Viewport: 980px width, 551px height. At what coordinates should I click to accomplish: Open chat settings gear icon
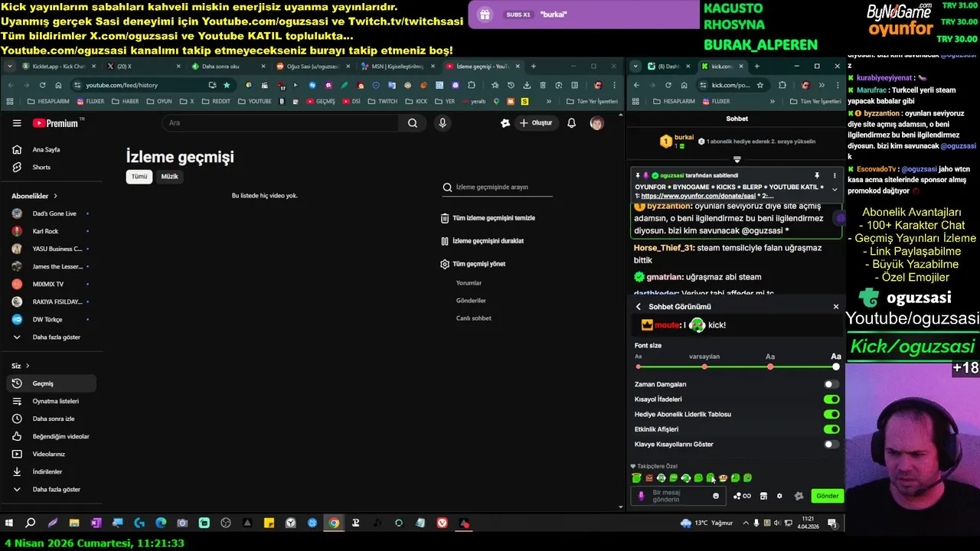click(779, 496)
